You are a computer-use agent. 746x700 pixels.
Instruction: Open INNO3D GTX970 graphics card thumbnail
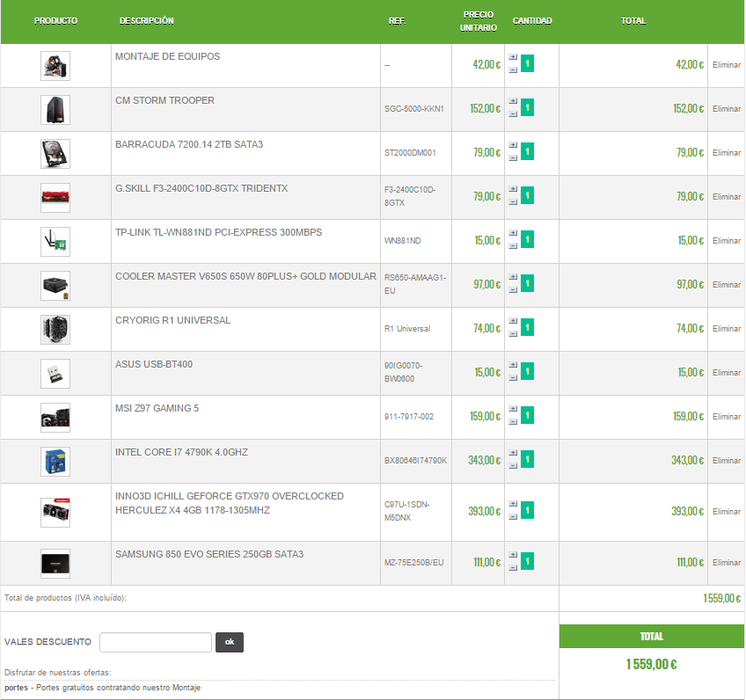pyautogui.click(x=55, y=513)
